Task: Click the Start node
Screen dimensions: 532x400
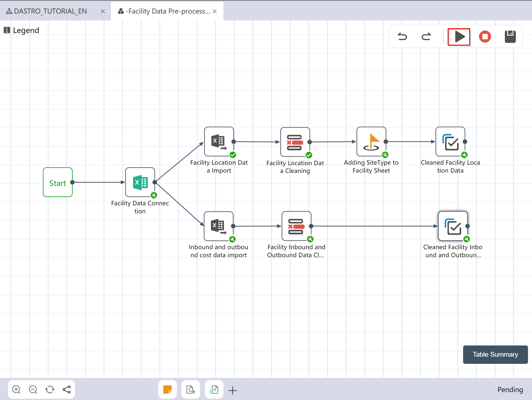Action: coord(58,182)
